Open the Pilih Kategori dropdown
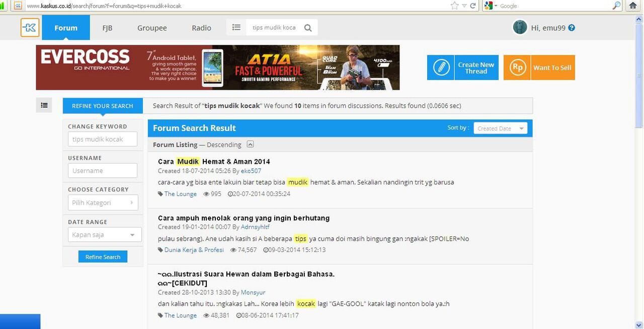The width and height of the screenshot is (644, 329). pyautogui.click(x=103, y=203)
